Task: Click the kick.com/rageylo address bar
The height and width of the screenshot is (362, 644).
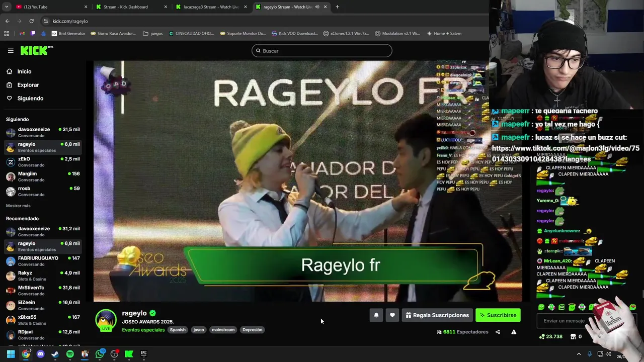Action: tap(262, 21)
